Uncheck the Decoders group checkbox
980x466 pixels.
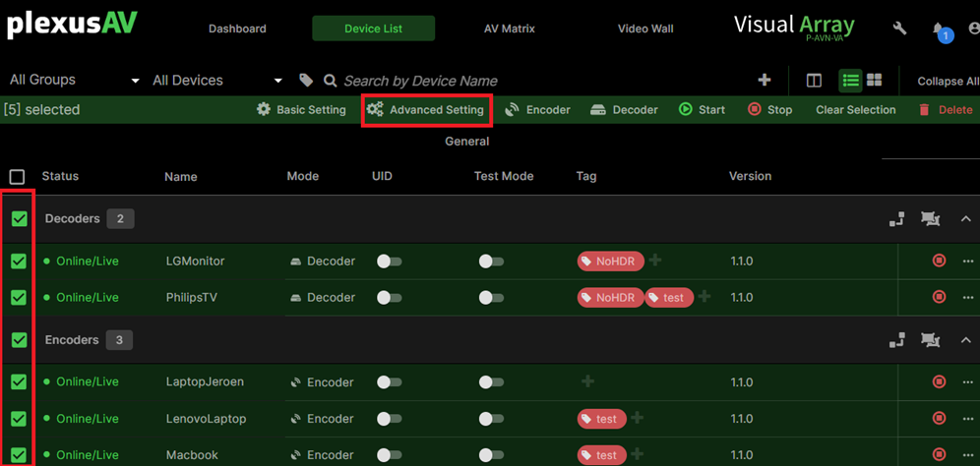pos(20,218)
